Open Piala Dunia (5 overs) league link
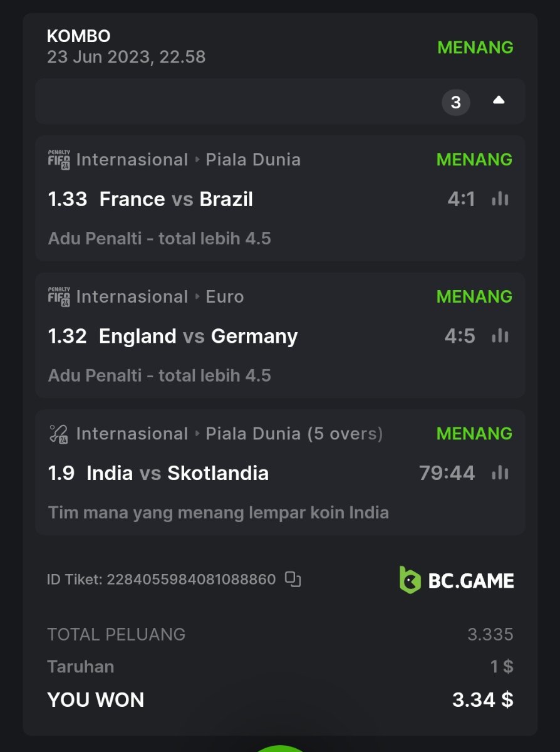This screenshot has height=752, width=560. (294, 434)
